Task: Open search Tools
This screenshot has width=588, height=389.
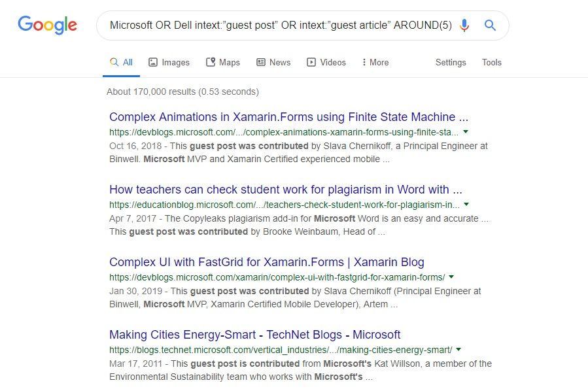Action: pos(491,62)
